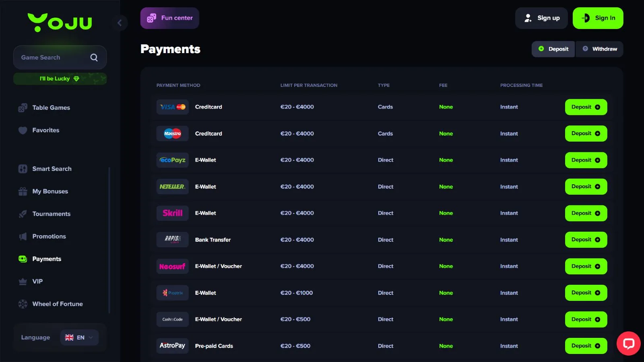Open the EN language dropdown
This screenshot has width=644, height=362.
(x=79, y=337)
